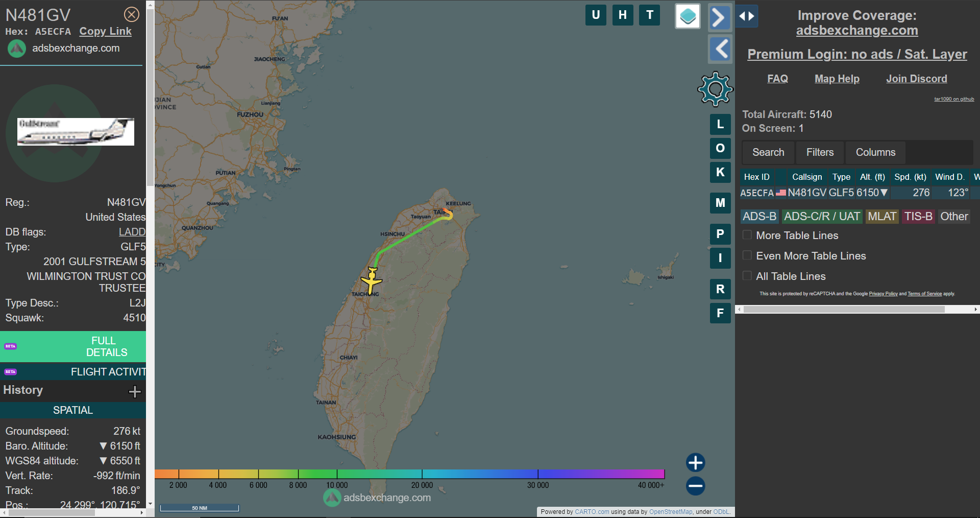Toggle sidebar width with double-arrow icon
Image resolution: width=980 pixels, height=518 pixels.
point(747,16)
